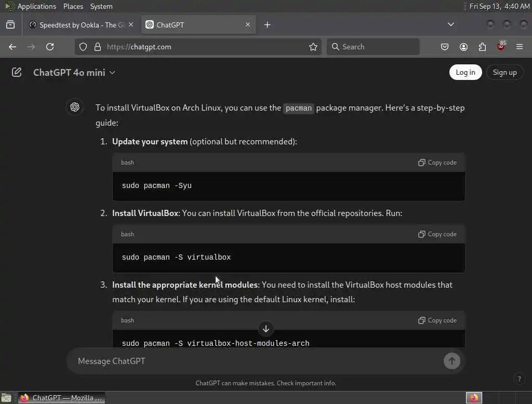Bookmark this page with the star icon
This screenshot has height=404, width=532.
click(313, 47)
